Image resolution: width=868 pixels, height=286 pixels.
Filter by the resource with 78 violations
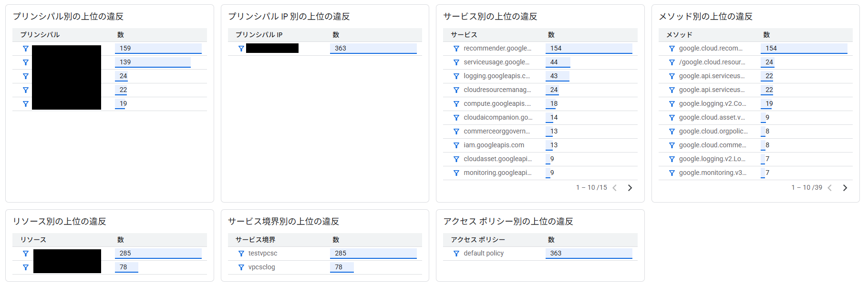[x=26, y=267]
